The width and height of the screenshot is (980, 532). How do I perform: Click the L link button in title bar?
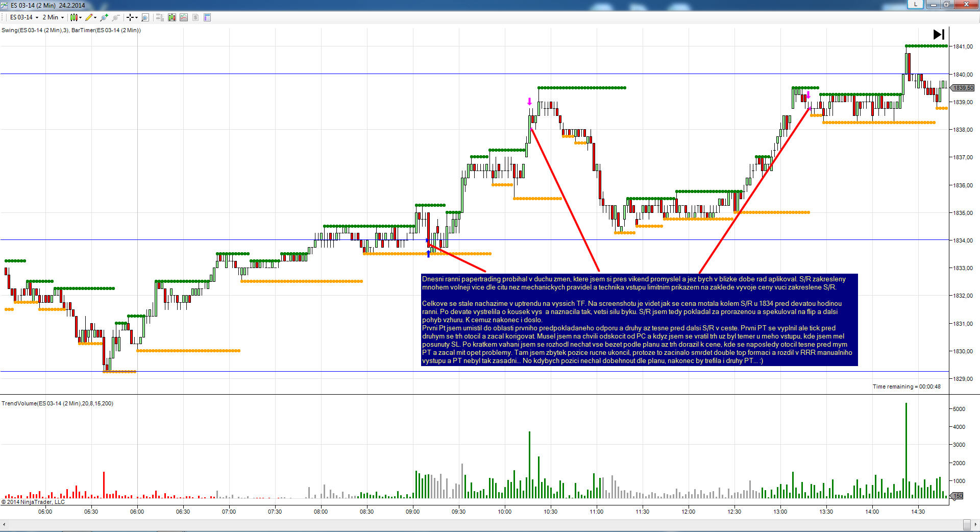(915, 4)
